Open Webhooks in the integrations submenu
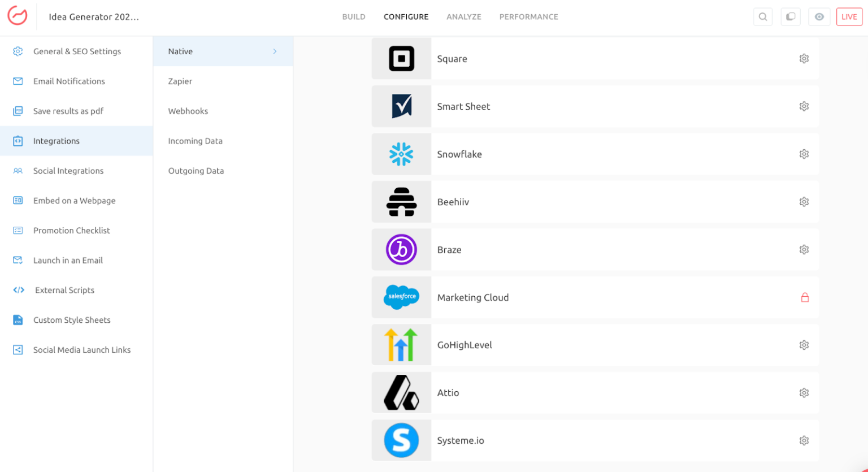The width and height of the screenshot is (868, 472). (x=188, y=111)
